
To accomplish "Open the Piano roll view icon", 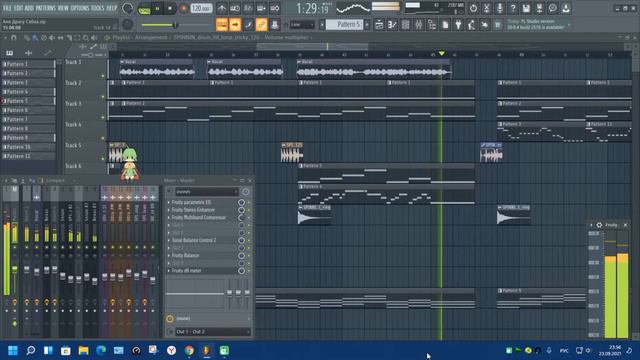I will tap(392, 25).
